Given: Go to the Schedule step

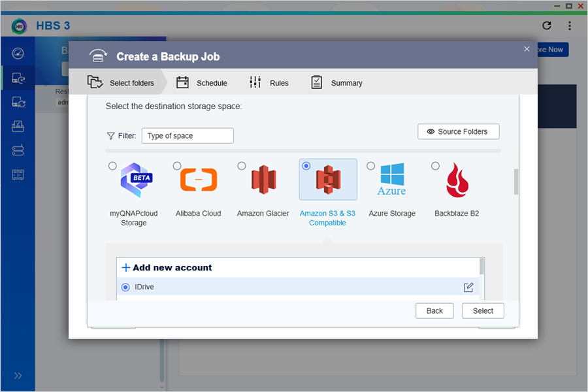Looking at the screenshot, I should point(202,82).
